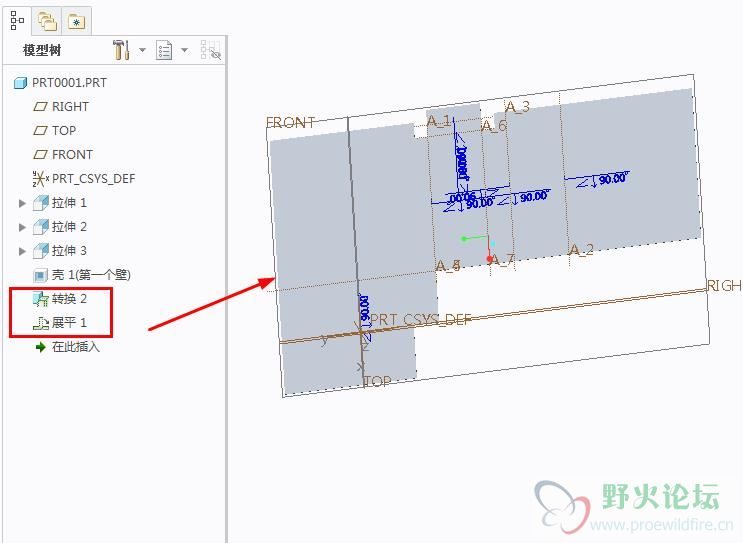Click the FRONT datum plane icon
743x543 pixels.
(40, 155)
